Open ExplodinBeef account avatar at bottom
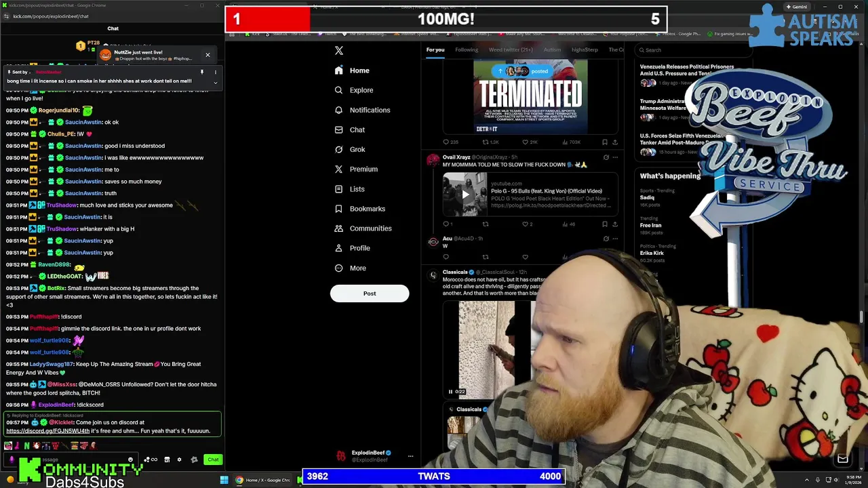 [341, 456]
